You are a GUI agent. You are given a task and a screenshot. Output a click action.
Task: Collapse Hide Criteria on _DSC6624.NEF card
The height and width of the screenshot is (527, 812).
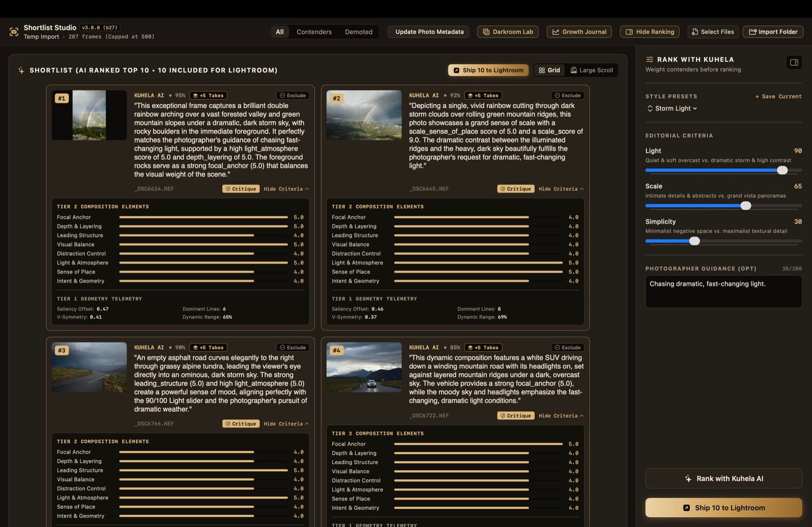click(x=286, y=189)
